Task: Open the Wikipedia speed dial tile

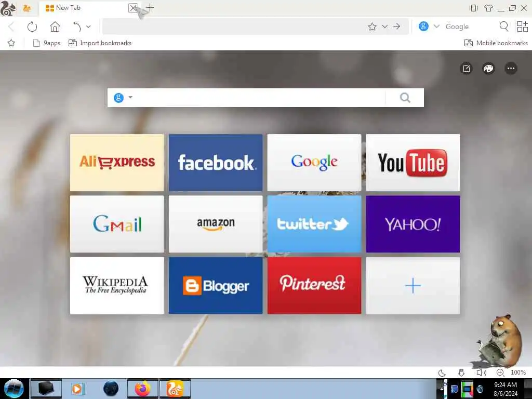Action: (117, 285)
